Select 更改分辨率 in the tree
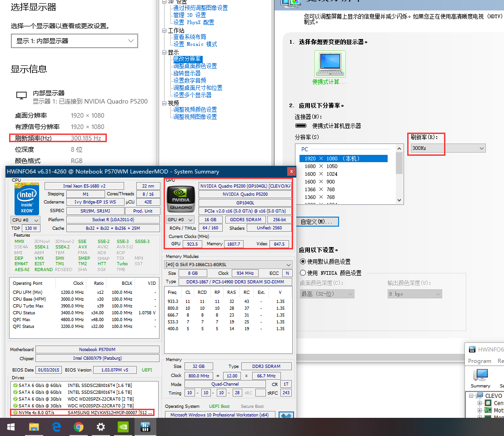This screenshot has width=504, height=436. coord(187,59)
